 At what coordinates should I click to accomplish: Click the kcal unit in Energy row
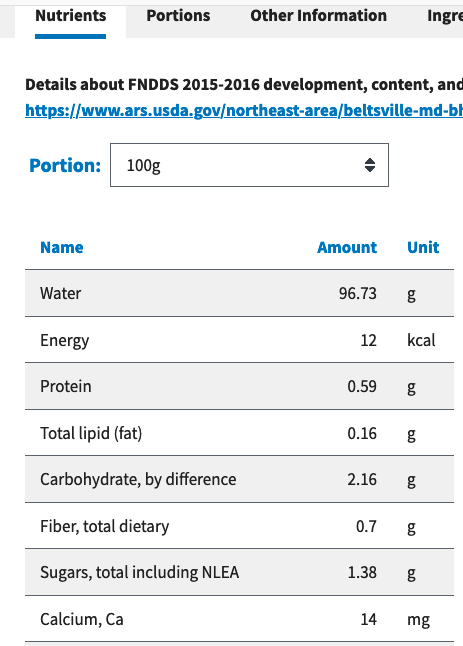(x=421, y=340)
